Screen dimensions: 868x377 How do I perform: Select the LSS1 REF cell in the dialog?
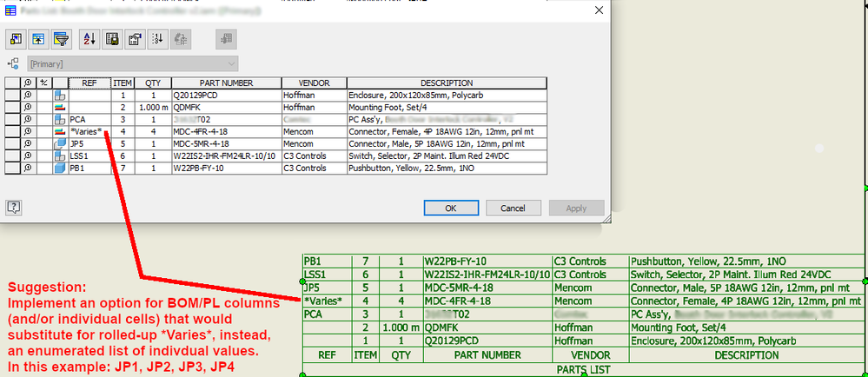tap(89, 156)
